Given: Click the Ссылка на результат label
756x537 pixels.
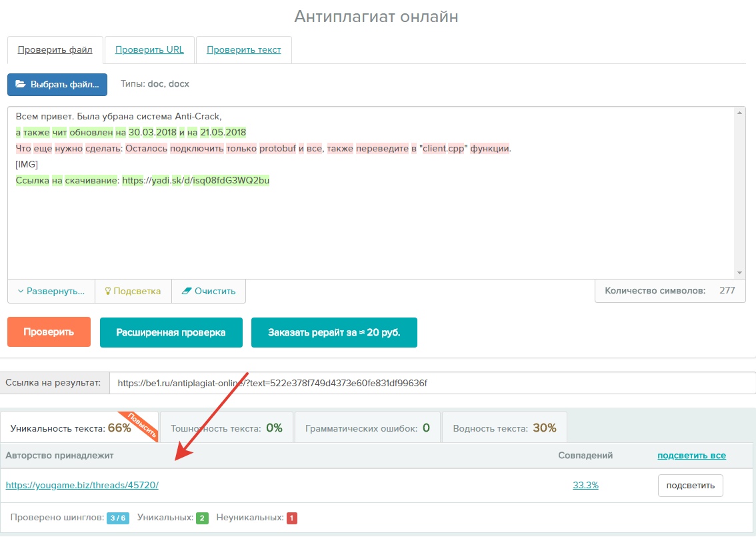Looking at the screenshot, I should click(x=53, y=383).
